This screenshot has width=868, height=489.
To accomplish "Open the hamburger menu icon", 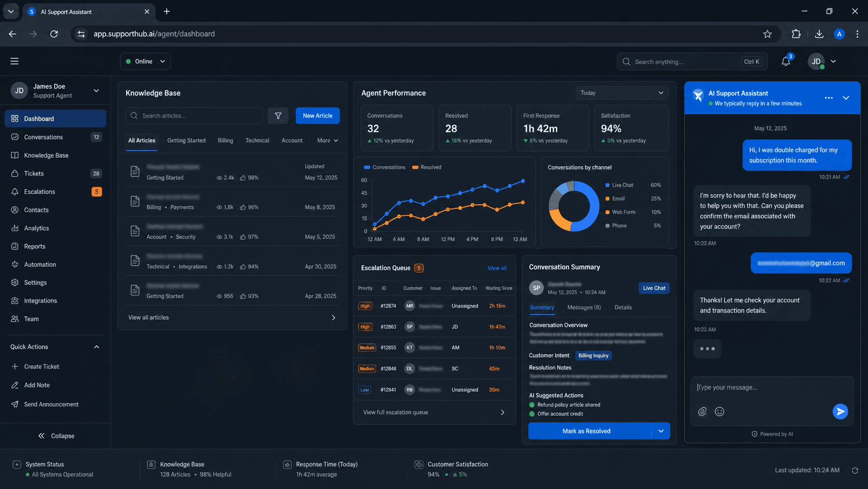I will pos(15,61).
